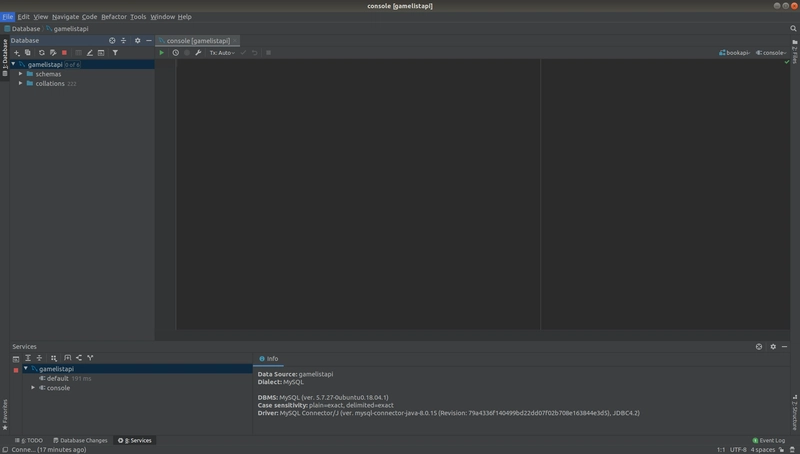Click the UTF-8 encoding in status bar

(738, 449)
